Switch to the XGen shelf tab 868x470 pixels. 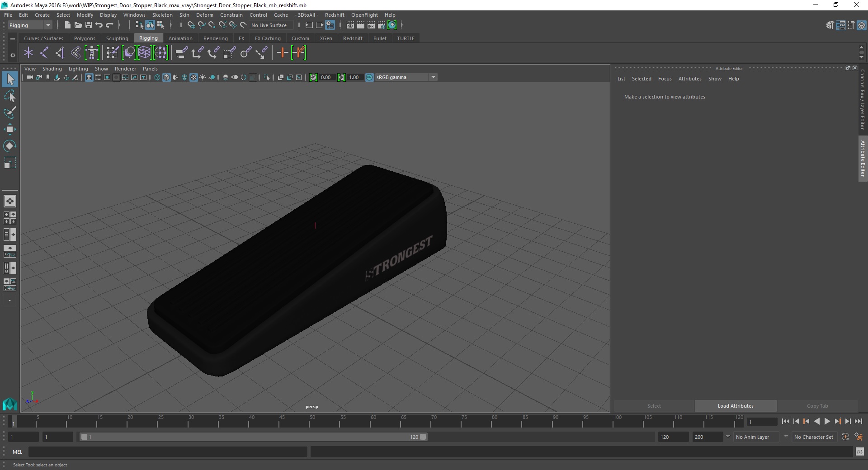coord(326,38)
